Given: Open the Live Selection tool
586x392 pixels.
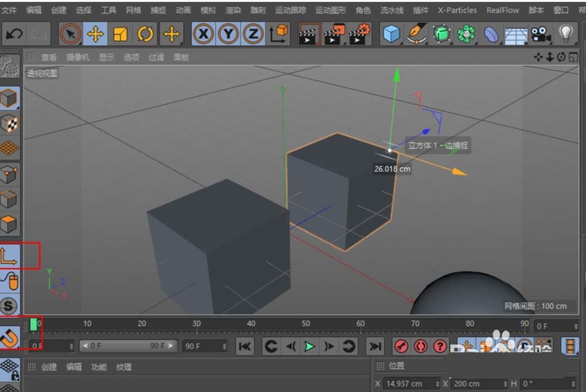Looking at the screenshot, I should (x=70, y=34).
